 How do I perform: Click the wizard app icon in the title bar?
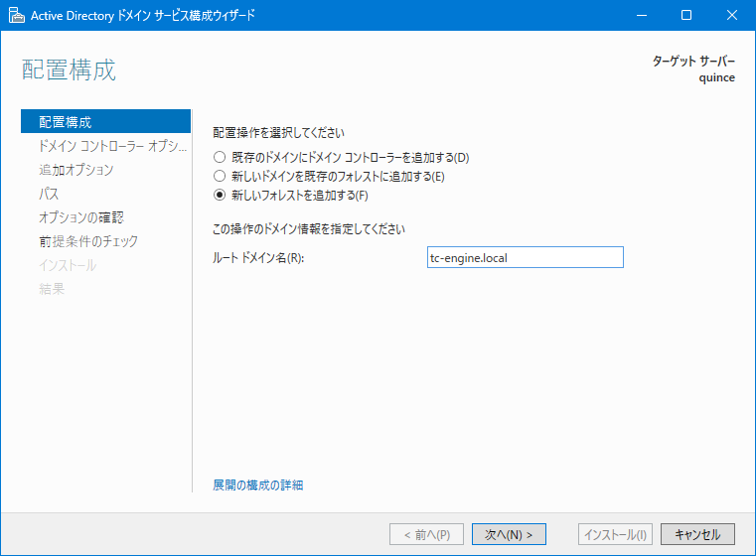coord(16,16)
